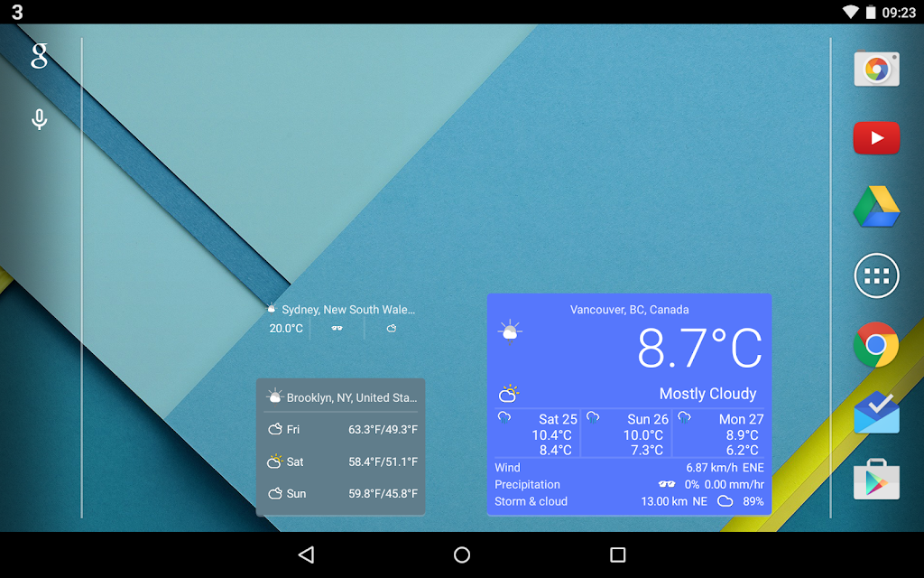Viewport: 924px width, 578px height.
Task: Tap the 20.0°C Sydney temperature
Action: coord(286,329)
